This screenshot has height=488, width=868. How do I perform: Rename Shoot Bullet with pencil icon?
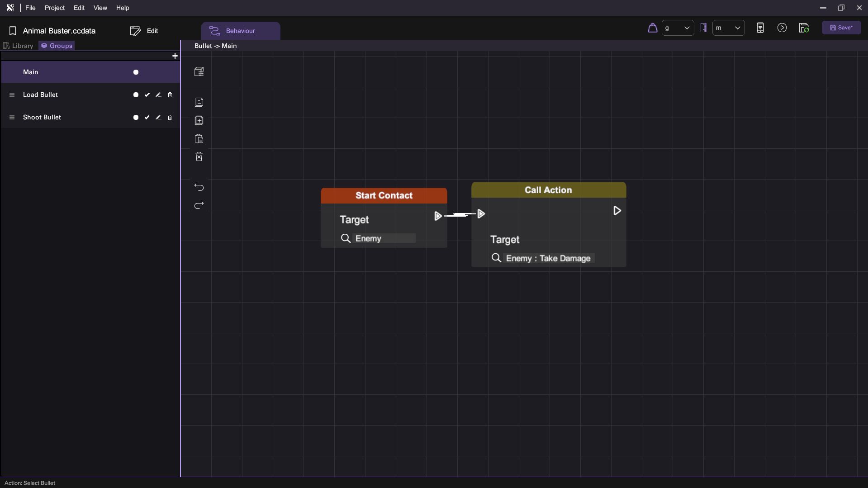(x=158, y=118)
